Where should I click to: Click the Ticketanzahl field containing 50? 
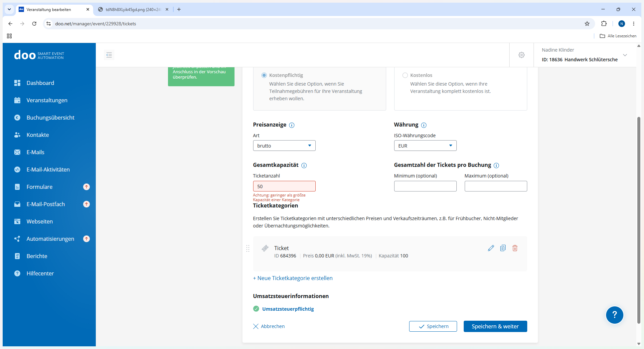[284, 186]
